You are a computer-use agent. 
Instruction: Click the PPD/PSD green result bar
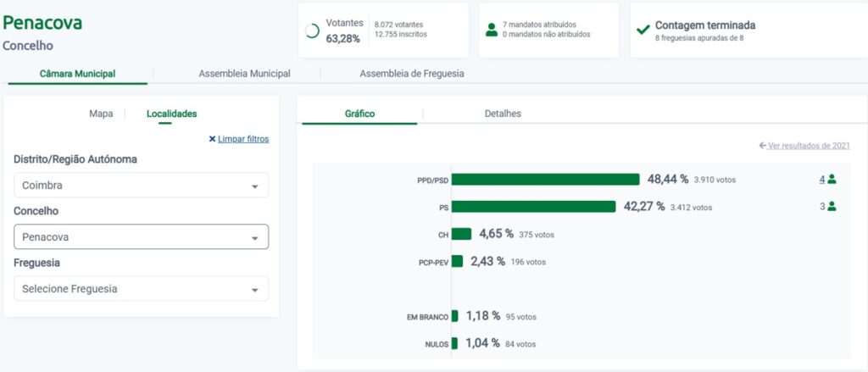pyautogui.click(x=545, y=180)
